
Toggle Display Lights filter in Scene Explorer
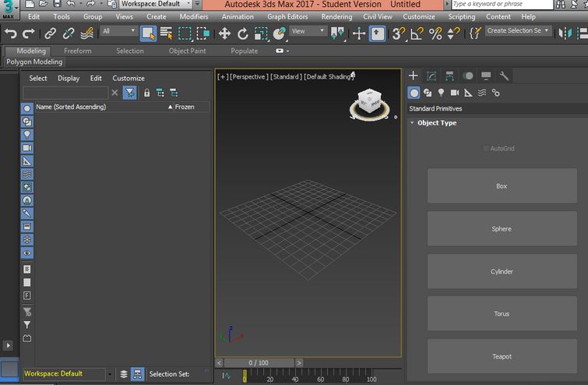pyautogui.click(x=27, y=135)
